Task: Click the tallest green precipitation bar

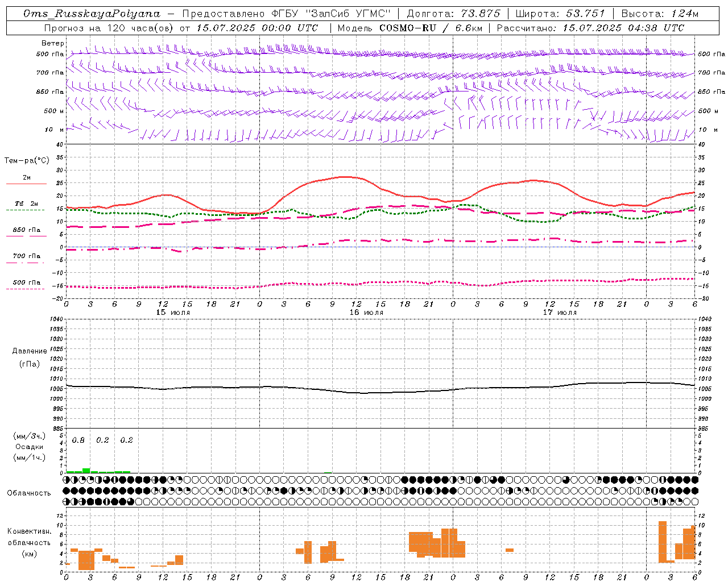Action: (x=86, y=471)
